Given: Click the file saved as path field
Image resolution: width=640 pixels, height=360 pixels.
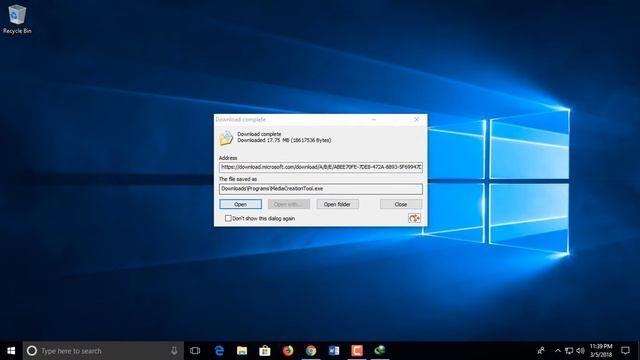Looking at the screenshot, I should pos(321,189).
